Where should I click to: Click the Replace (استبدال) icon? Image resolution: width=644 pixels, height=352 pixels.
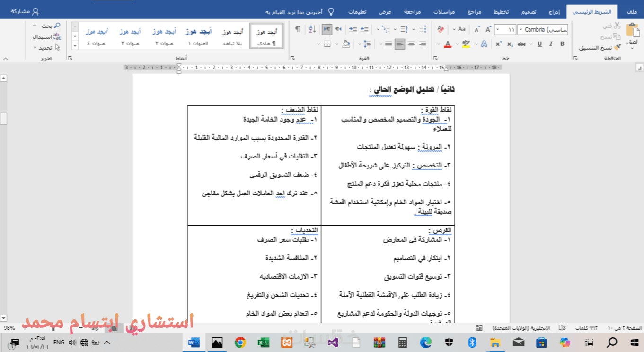click(57, 36)
